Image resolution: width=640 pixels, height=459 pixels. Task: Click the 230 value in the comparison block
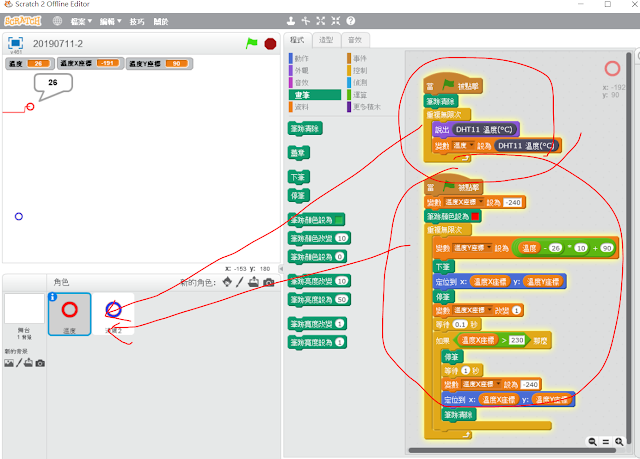coord(517,340)
